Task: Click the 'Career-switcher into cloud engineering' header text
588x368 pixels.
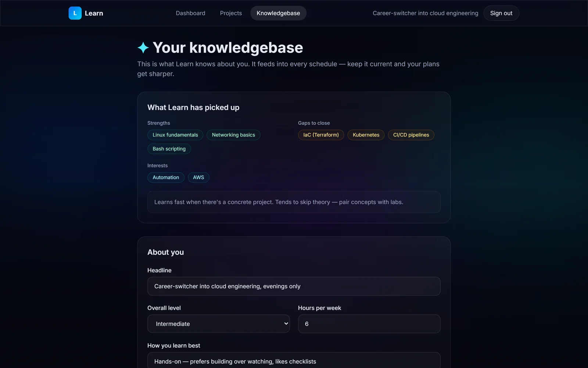Action: 425,13
